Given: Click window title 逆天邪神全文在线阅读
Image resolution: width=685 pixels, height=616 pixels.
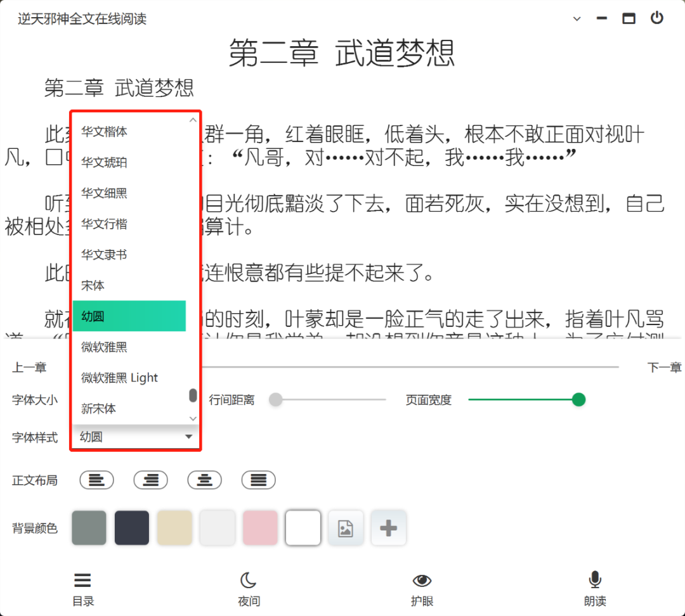Looking at the screenshot, I should click(x=82, y=19).
